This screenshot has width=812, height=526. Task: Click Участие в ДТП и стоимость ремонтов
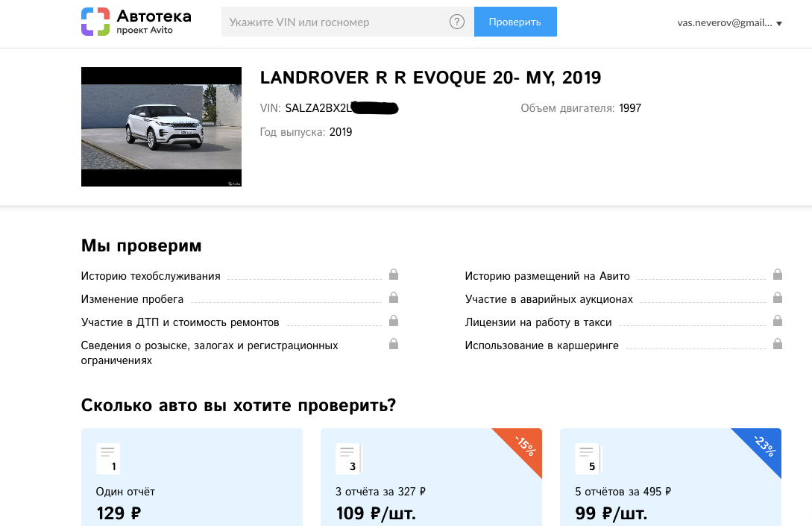click(x=180, y=322)
